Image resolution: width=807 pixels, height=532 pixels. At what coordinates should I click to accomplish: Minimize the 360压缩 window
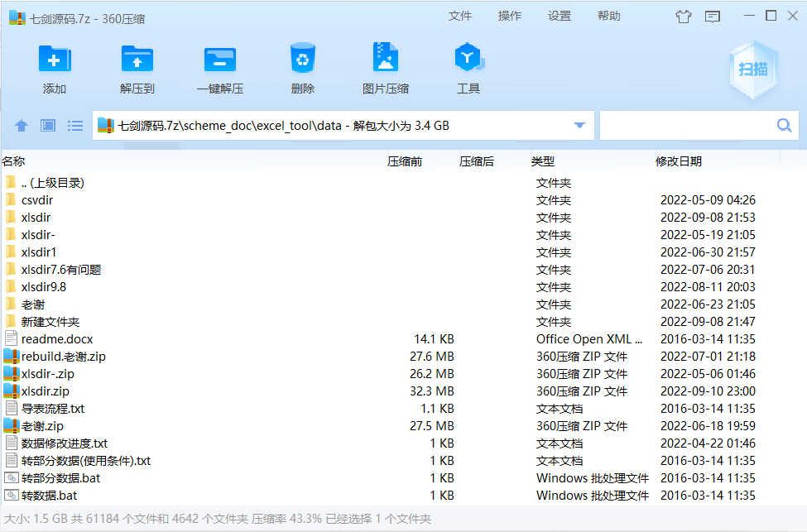[749, 16]
